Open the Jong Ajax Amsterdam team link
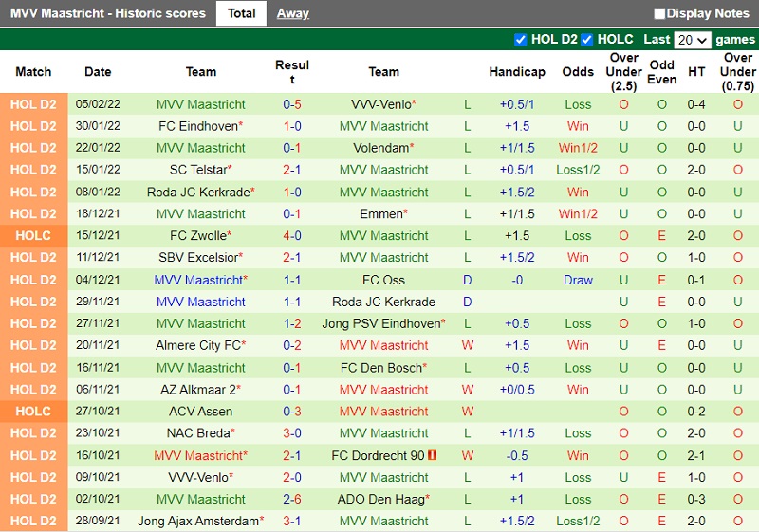Viewport: 759px width, 532px height. [198, 522]
